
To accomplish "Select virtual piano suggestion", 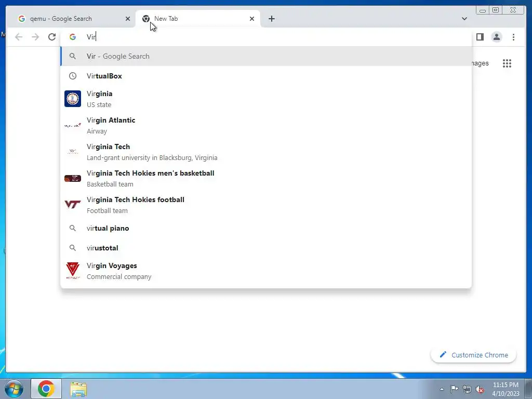I will click(267, 229).
